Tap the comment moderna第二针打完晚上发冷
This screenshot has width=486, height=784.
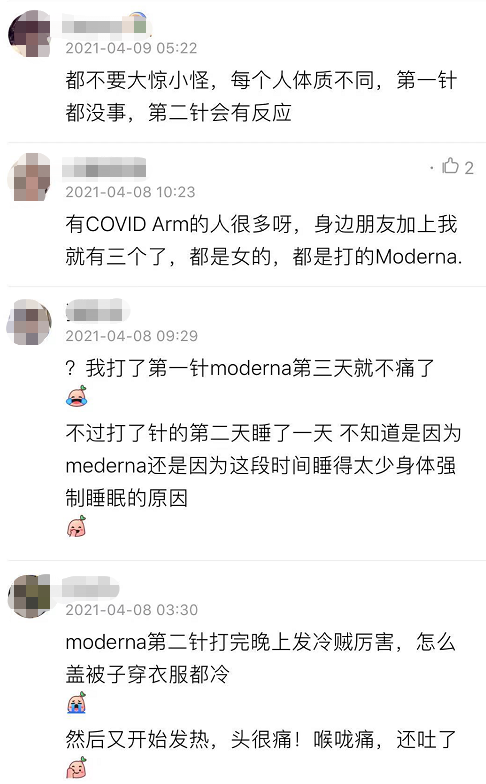260,658
